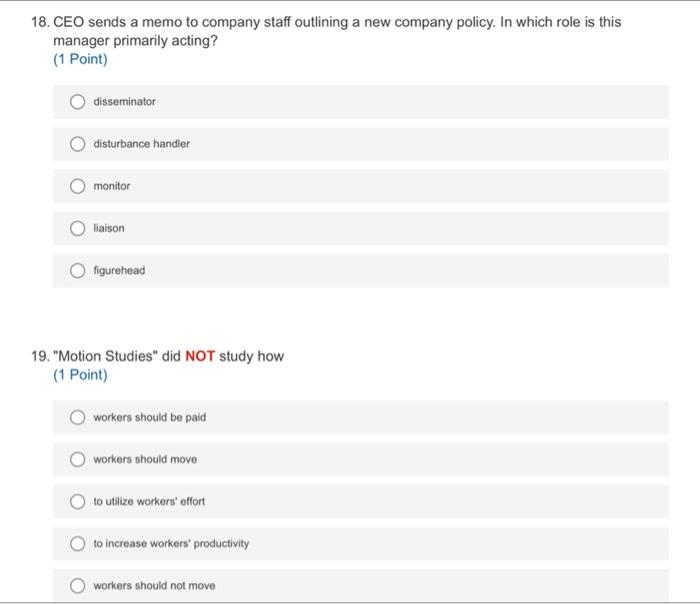Click the question 19 "Motion Studies" text
Viewport: 700px width, 604px height.
(x=168, y=356)
